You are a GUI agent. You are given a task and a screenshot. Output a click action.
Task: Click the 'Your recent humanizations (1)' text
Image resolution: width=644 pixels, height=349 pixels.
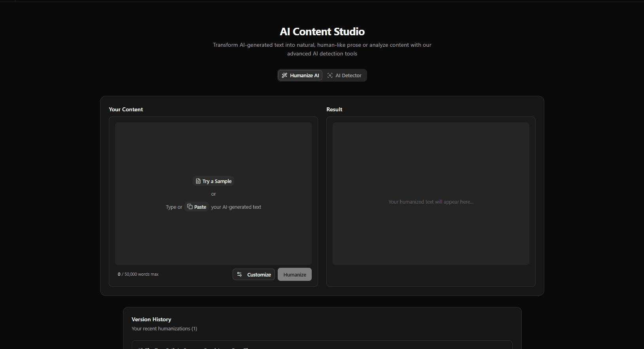click(x=164, y=329)
